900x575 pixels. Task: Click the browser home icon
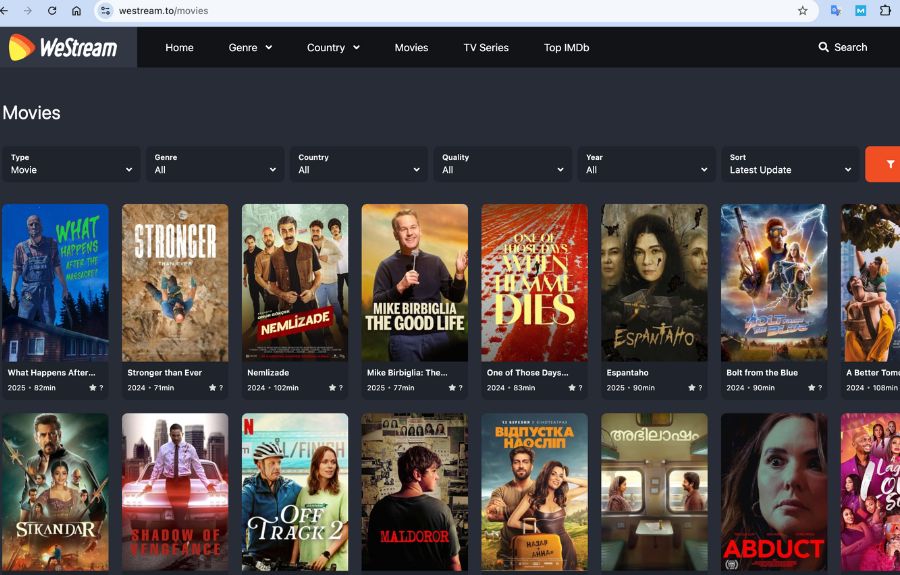(76, 10)
